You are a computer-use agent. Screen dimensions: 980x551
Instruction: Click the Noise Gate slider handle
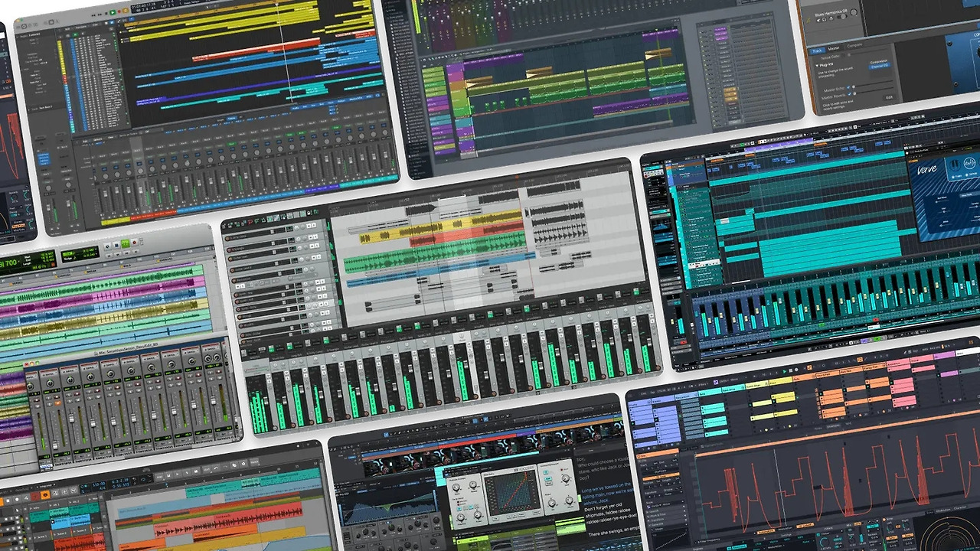click(x=848, y=56)
